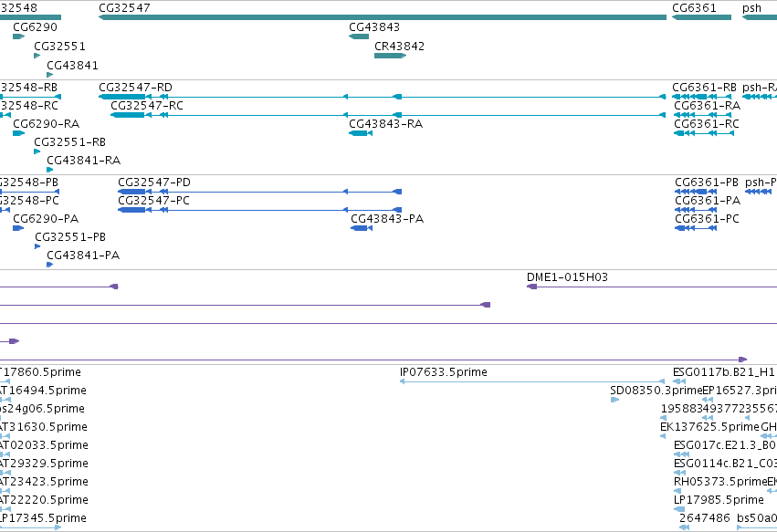
Task: Click the CG43843-PA protein glyph
Action: click(x=362, y=228)
